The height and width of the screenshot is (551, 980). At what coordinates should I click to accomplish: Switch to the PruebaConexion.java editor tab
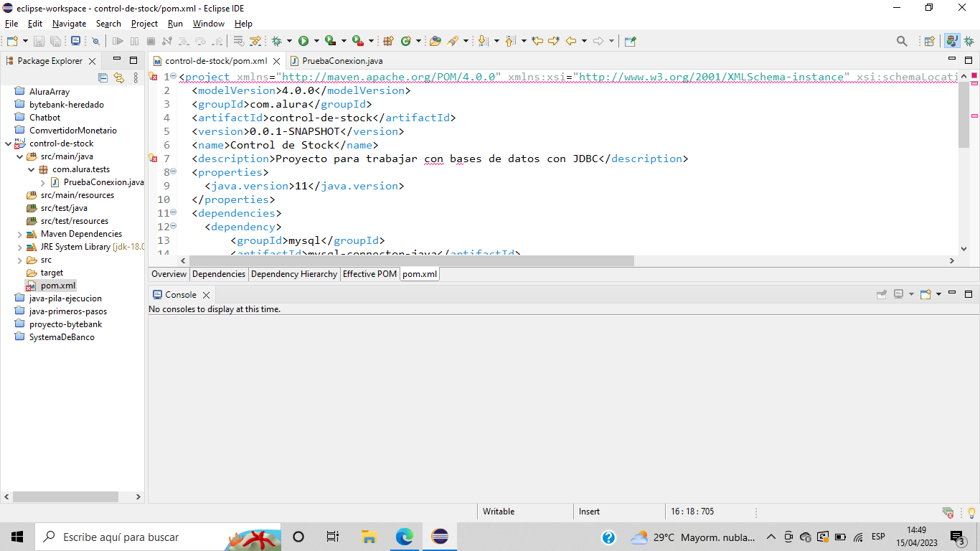(336, 61)
